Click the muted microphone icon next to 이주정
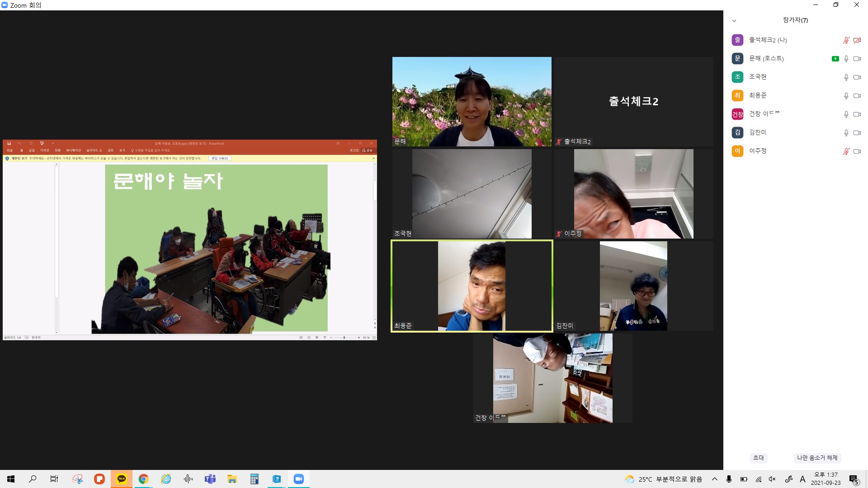This screenshot has height=488, width=868. click(846, 151)
